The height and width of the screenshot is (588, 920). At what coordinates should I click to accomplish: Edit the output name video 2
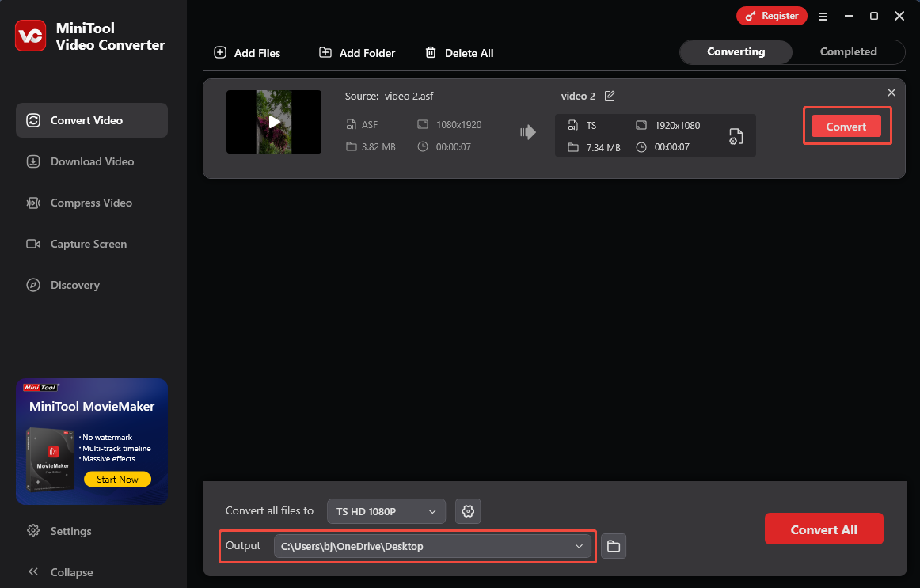coord(610,96)
